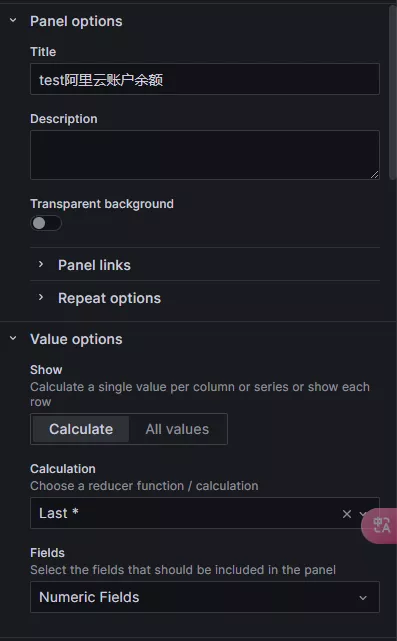The height and width of the screenshot is (641, 397).
Task: Click the Description text area
Action: pos(205,155)
